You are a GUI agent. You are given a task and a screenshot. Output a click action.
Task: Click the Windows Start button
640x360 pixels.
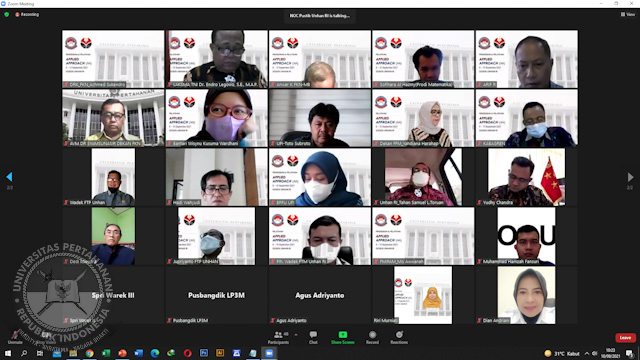coord(8,353)
